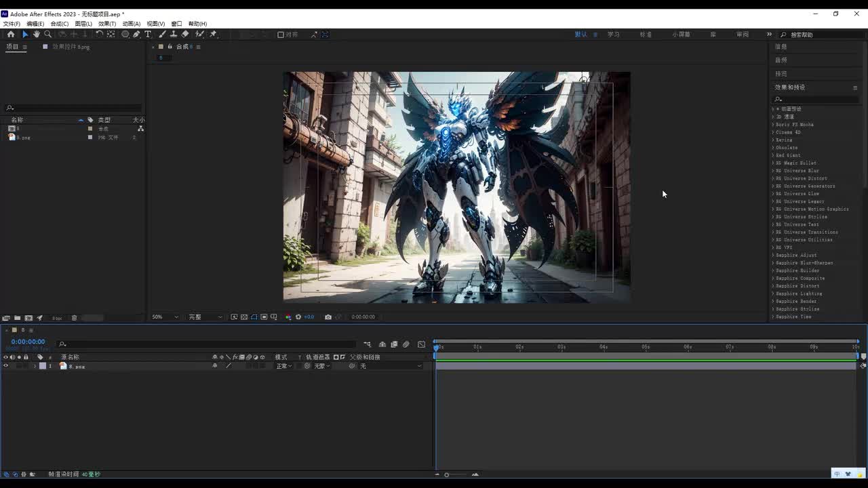Click the Effects and Presets search field
Image resolution: width=868 pixels, height=488 pixels.
(x=818, y=100)
